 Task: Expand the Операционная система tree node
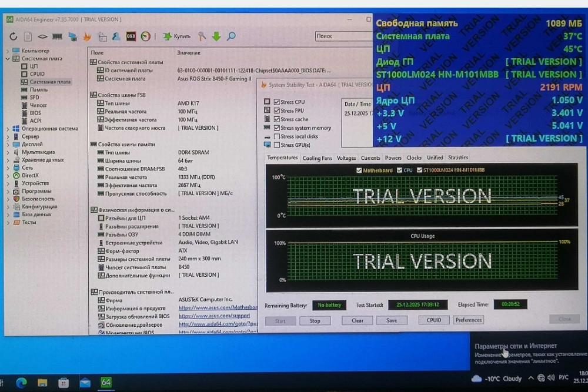click(x=8, y=129)
